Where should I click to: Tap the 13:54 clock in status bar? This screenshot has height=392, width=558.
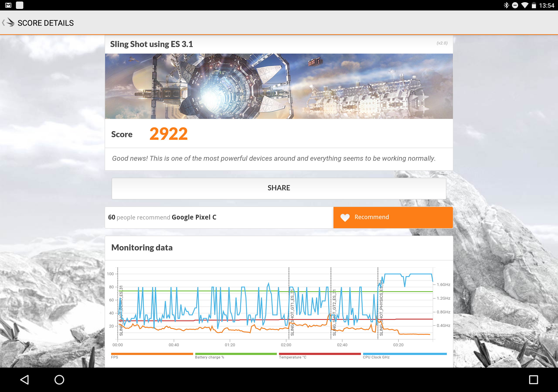547,5
